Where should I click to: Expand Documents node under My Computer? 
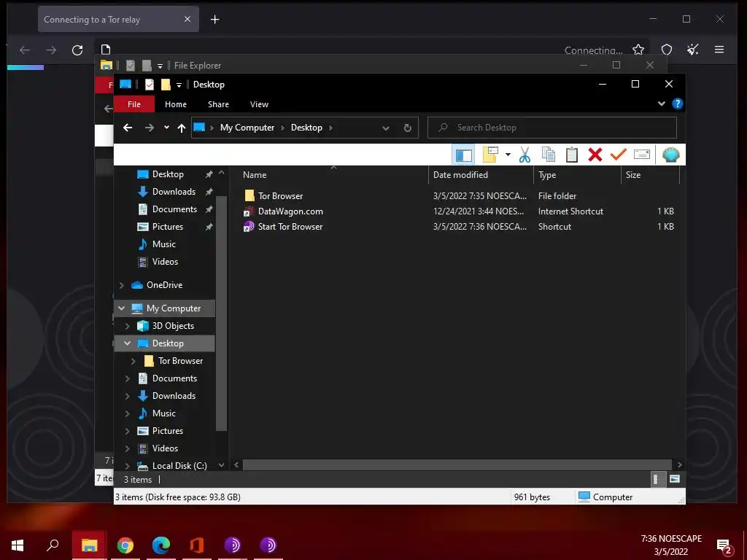pos(127,378)
